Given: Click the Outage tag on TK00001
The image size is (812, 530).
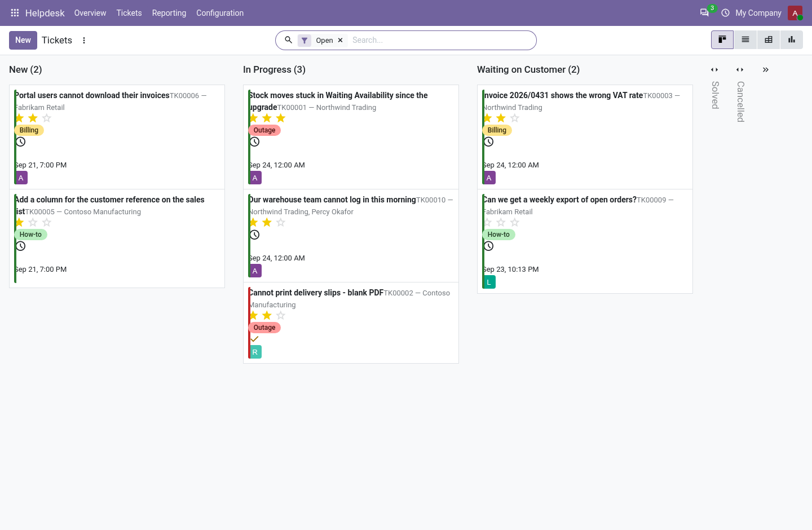Looking at the screenshot, I should (x=264, y=130).
